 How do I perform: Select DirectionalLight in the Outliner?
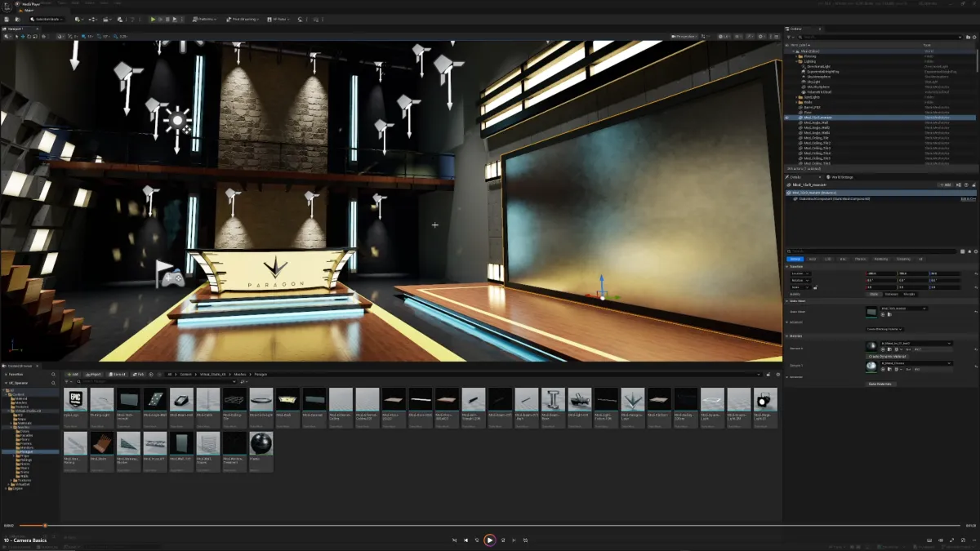pyautogui.click(x=820, y=66)
